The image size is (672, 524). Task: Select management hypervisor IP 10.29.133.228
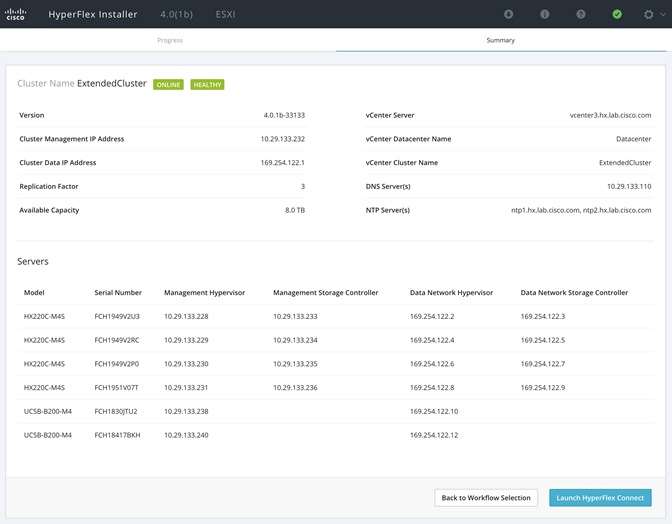186,317
